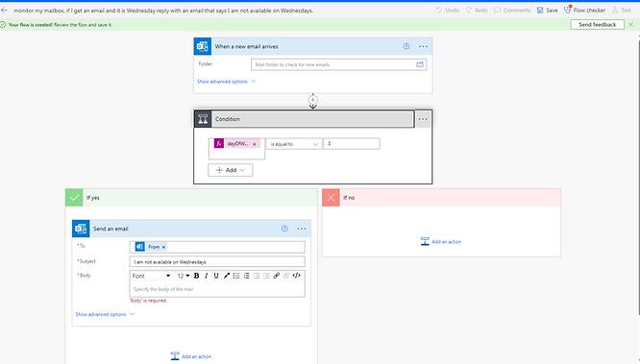The image size is (640, 364).
Task: Remove the From token in To field
Action: (163, 247)
